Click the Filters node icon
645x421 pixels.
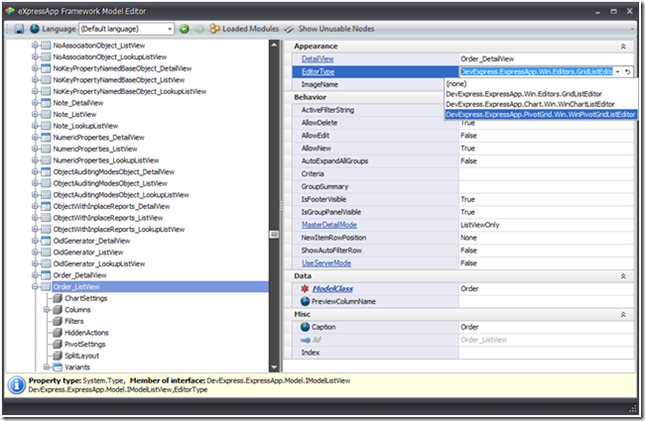click(x=58, y=321)
